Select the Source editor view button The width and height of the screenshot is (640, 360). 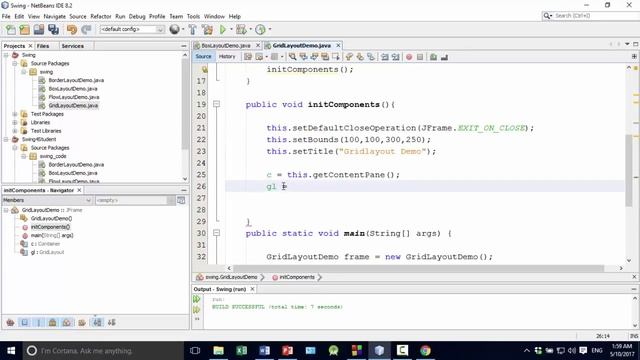[203, 57]
